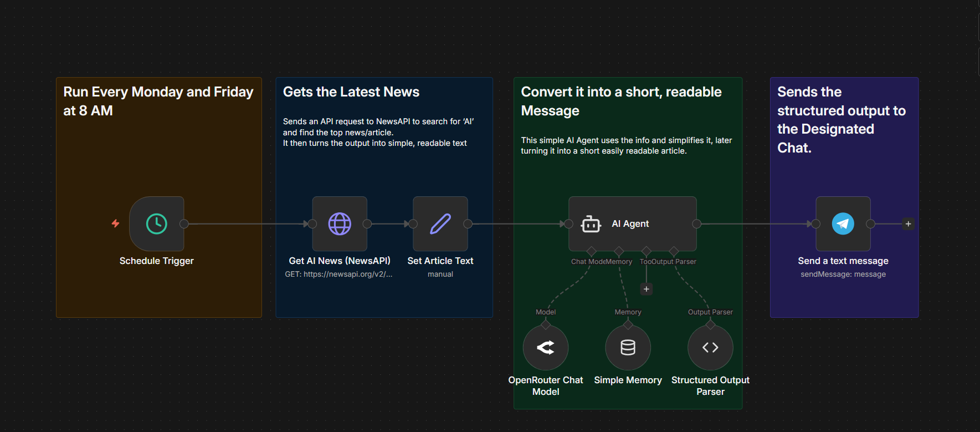Click the Output Parser diamond connector on AI Agent
This screenshot has height=432, width=980.
pyautogui.click(x=674, y=251)
